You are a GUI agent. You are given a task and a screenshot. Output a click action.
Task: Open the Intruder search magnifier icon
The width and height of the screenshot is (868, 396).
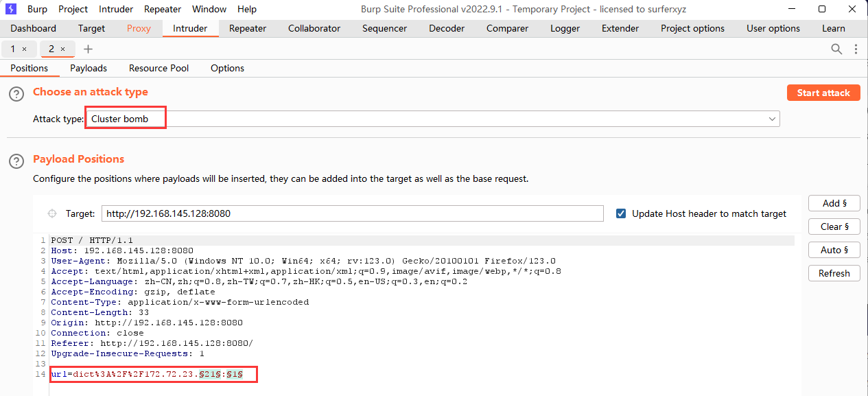tap(836, 49)
